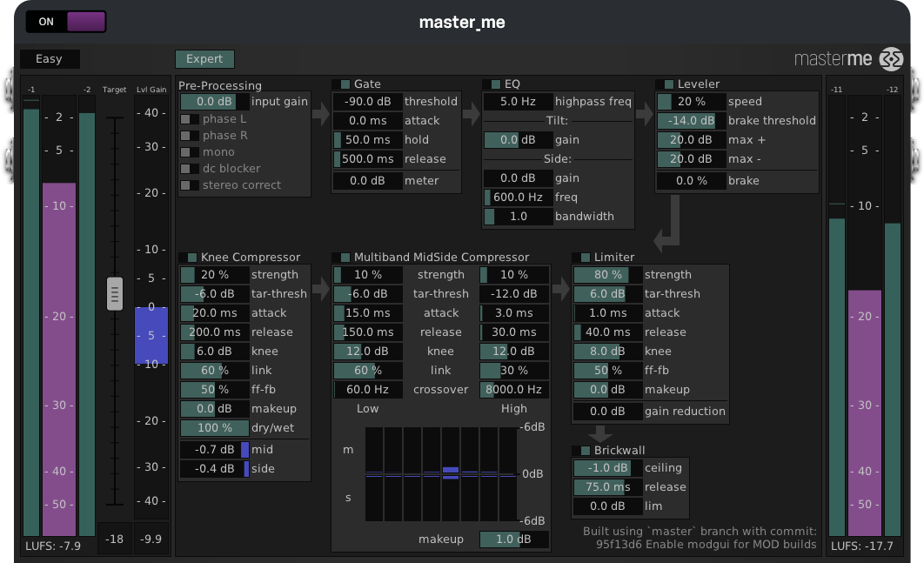Click the Brickwall ceiling -1.0 dB slider
The width and height of the screenshot is (924, 563).
(x=607, y=468)
